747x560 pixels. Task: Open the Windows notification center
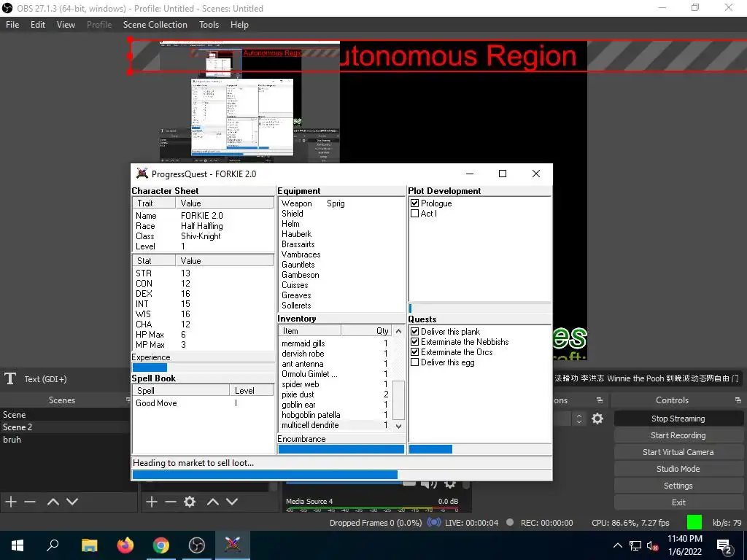coord(724,546)
